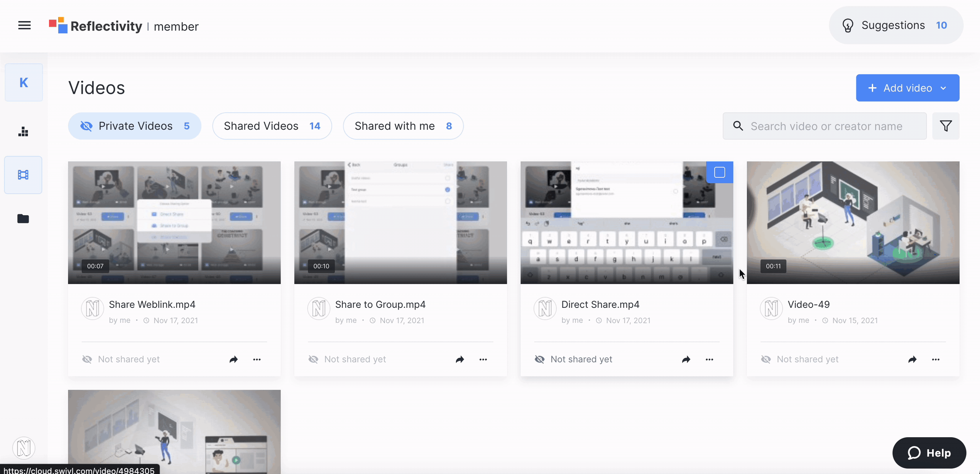Focus the search video or creator field
The height and width of the screenshot is (474, 980).
[826, 126]
